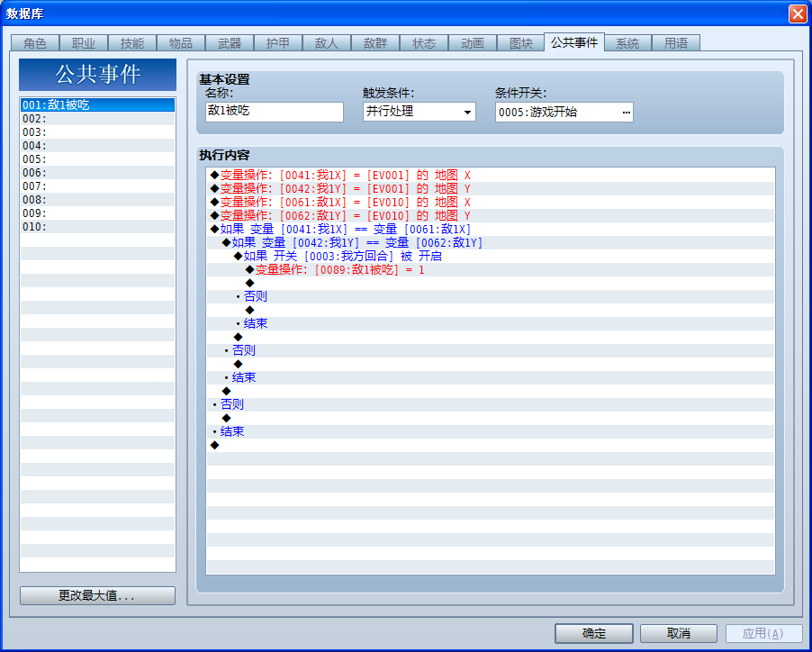The image size is (812, 652).
Task: Select the condition comparing 我1X with 敌1X
Action: coord(491,229)
